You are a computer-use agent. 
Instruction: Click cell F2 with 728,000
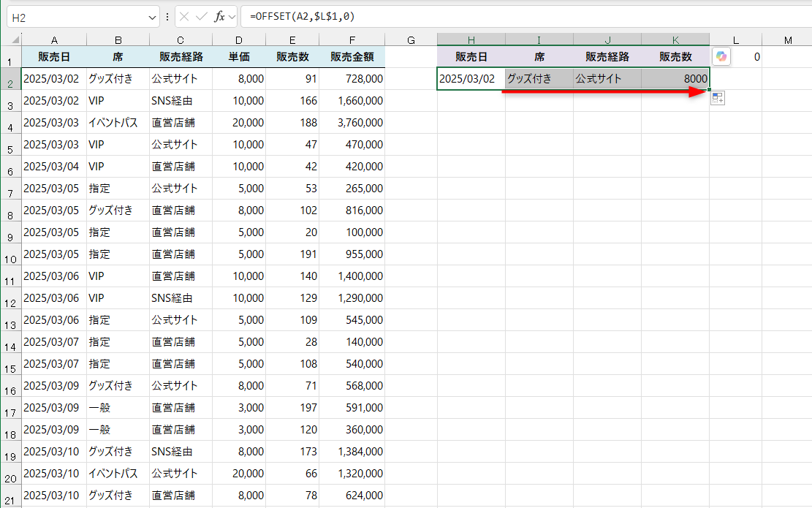[x=352, y=79]
